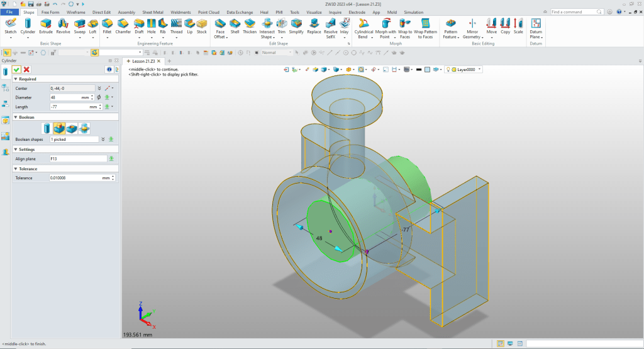Switch to the Assembly ribbon tab

[x=126, y=12]
